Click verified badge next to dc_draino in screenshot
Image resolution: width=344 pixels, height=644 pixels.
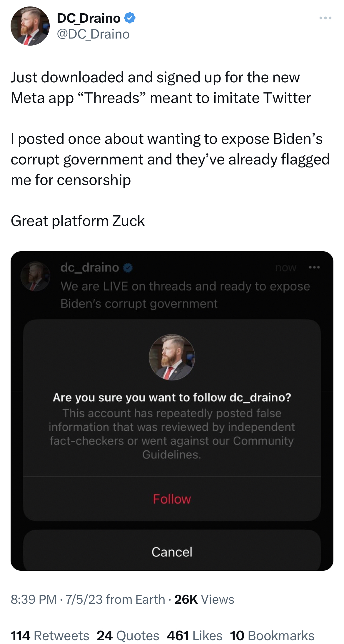[x=128, y=268]
